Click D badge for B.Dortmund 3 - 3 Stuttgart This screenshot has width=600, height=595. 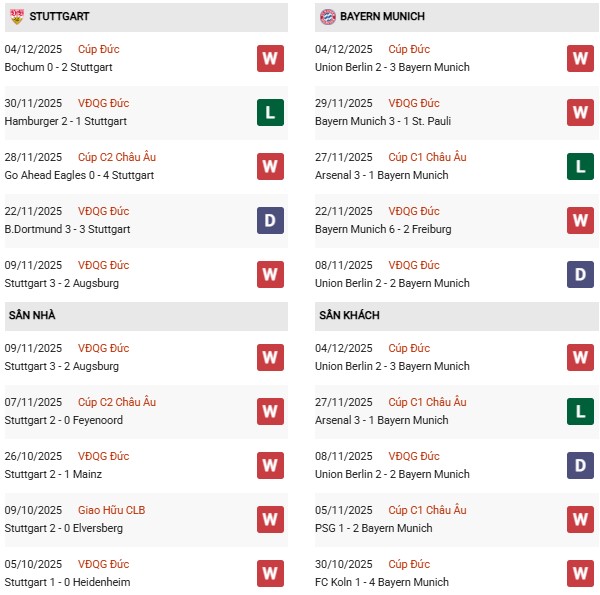270,220
